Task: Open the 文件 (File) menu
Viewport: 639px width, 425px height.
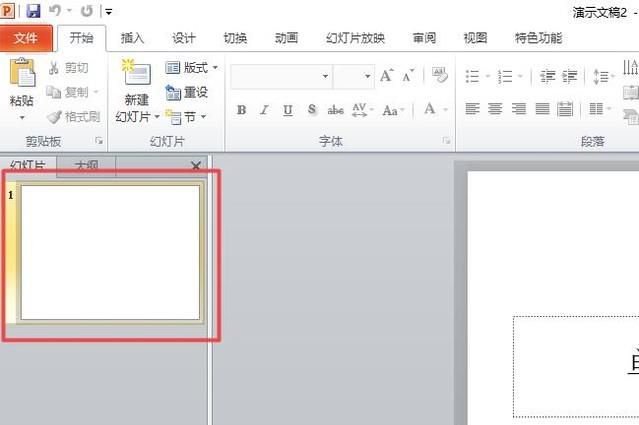Action: point(26,38)
